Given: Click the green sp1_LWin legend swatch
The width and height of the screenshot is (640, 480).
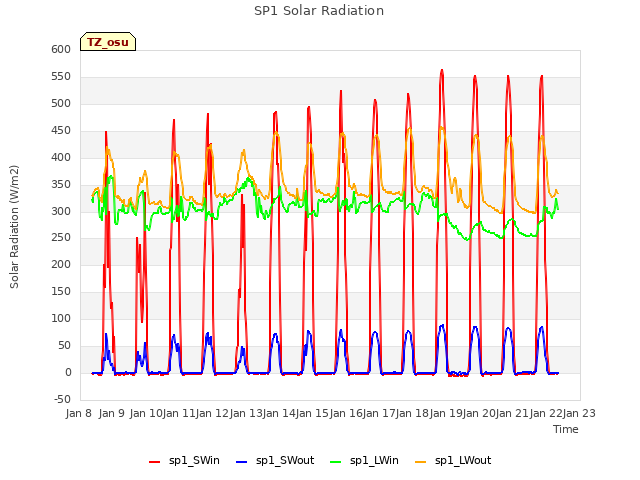Looking at the screenshot, I should [x=336, y=462].
